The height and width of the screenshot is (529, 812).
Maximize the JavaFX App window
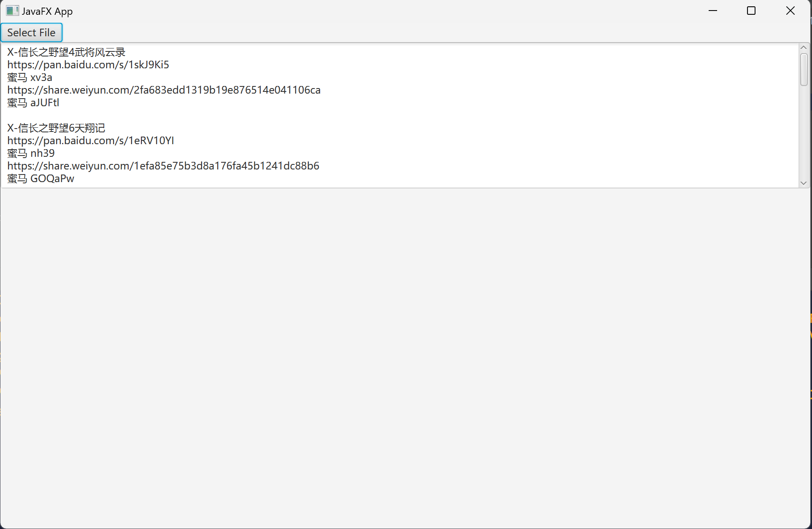[751, 11]
